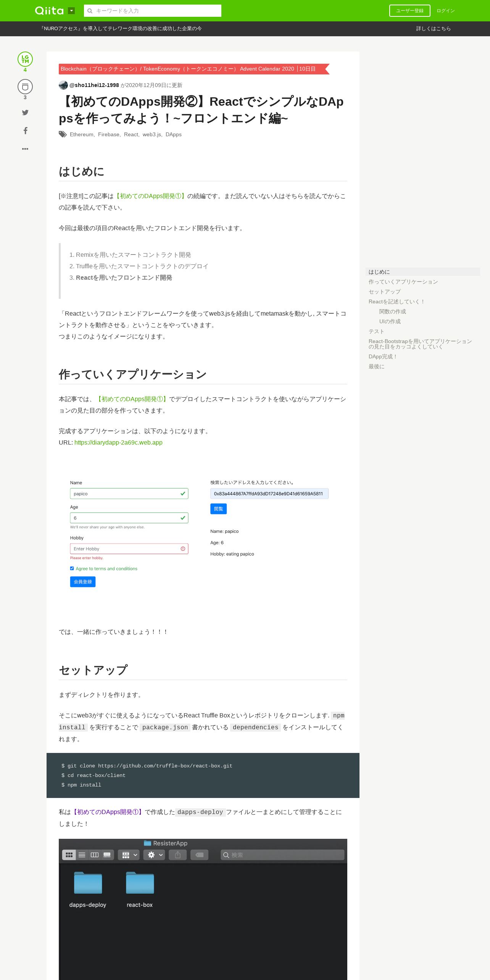Jump to 関数の作成 in table of contents
This screenshot has width=490, height=980.
(393, 311)
